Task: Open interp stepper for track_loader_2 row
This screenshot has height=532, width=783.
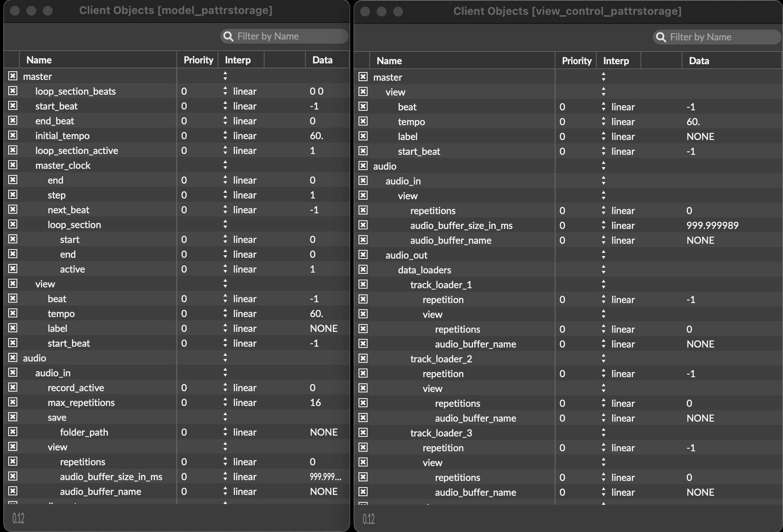Action: [x=603, y=359]
